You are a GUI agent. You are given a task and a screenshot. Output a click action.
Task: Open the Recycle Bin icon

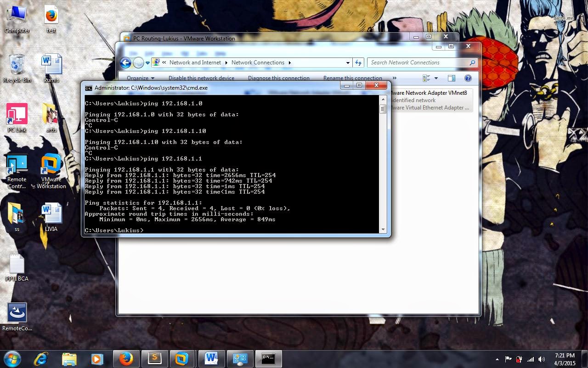click(17, 68)
